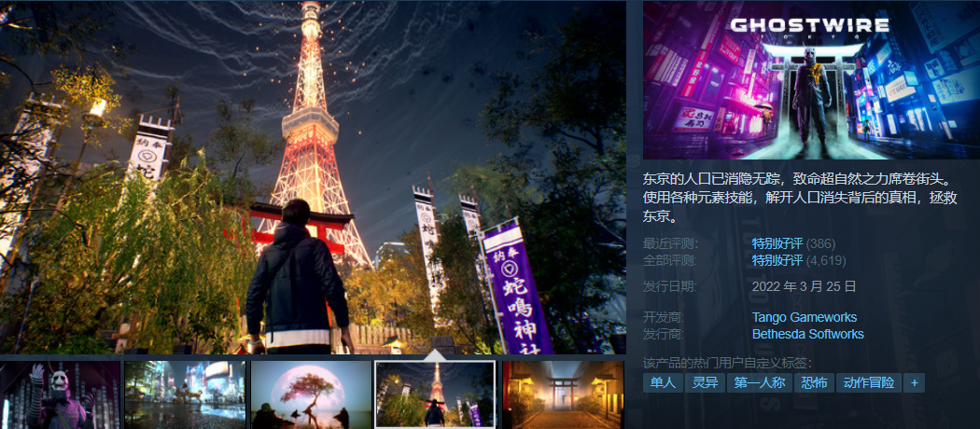Click the 发行日期 label
The width and height of the screenshot is (980, 429).
point(671,287)
